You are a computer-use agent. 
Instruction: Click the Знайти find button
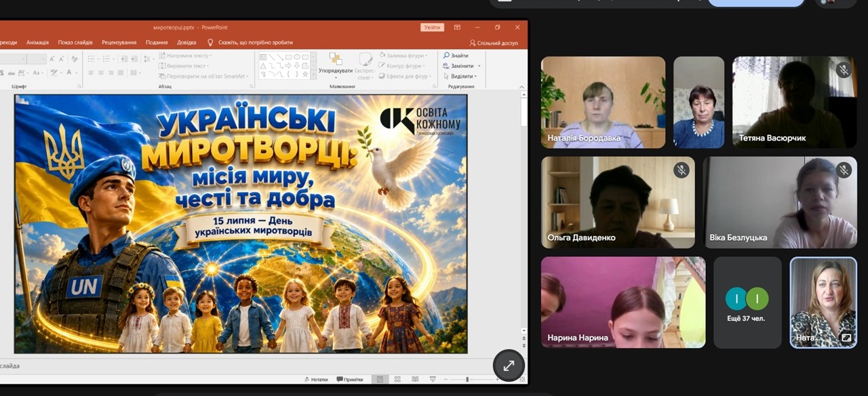[456, 56]
